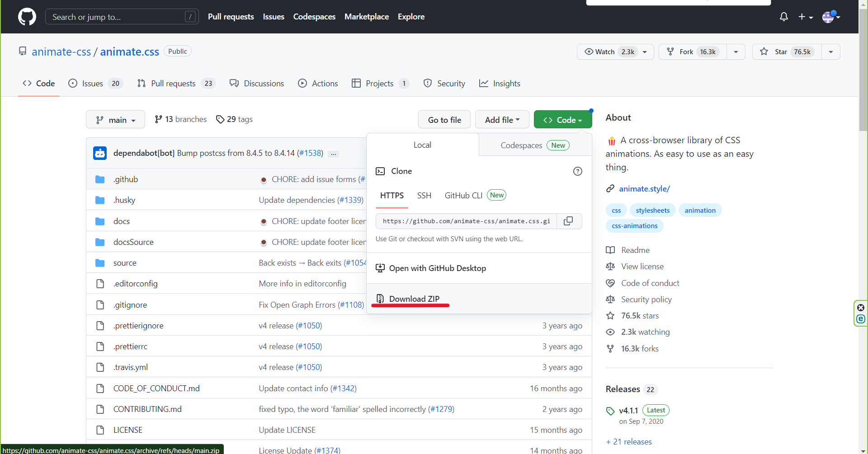The image size is (868, 454).
Task: Click the docsSource folder icon
Action: [x=100, y=242]
